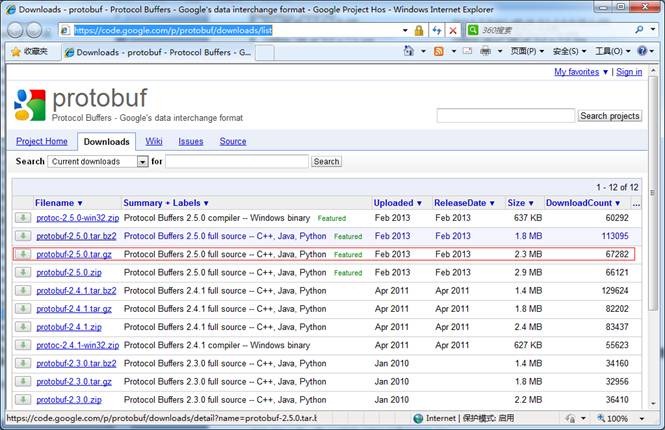Viewport: 665px width, 430px height.
Task: Switch to the Wiki tab
Action: click(x=154, y=141)
